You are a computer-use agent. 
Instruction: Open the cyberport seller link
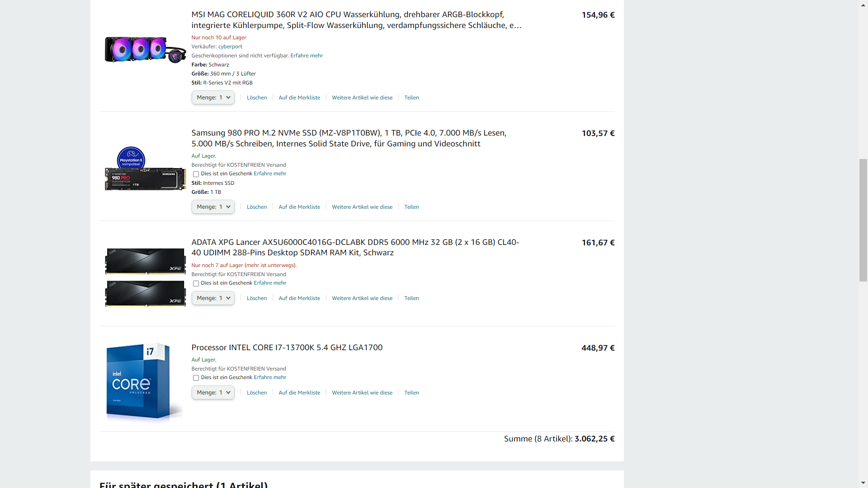pyautogui.click(x=230, y=47)
